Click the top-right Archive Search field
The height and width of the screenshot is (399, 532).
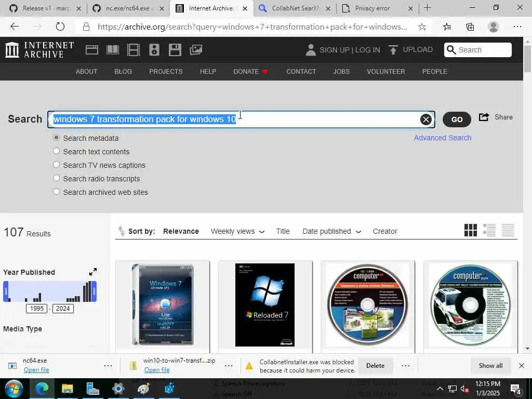coord(478,50)
